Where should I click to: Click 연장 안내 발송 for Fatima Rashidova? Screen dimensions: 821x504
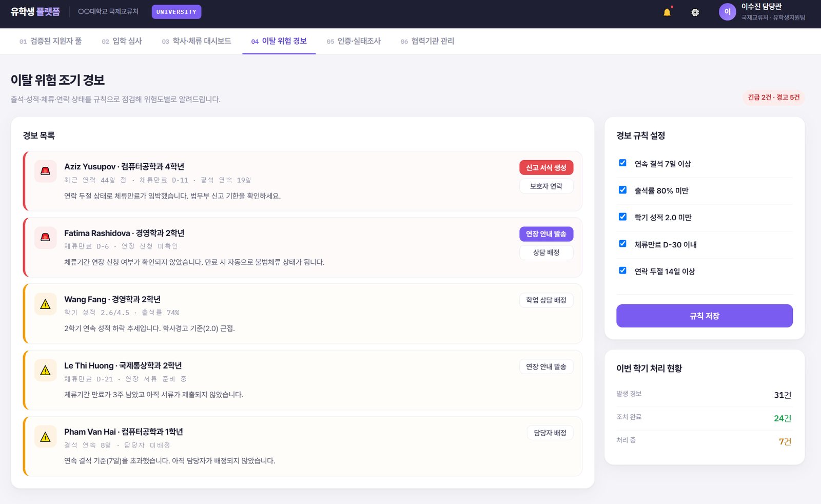coord(546,234)
